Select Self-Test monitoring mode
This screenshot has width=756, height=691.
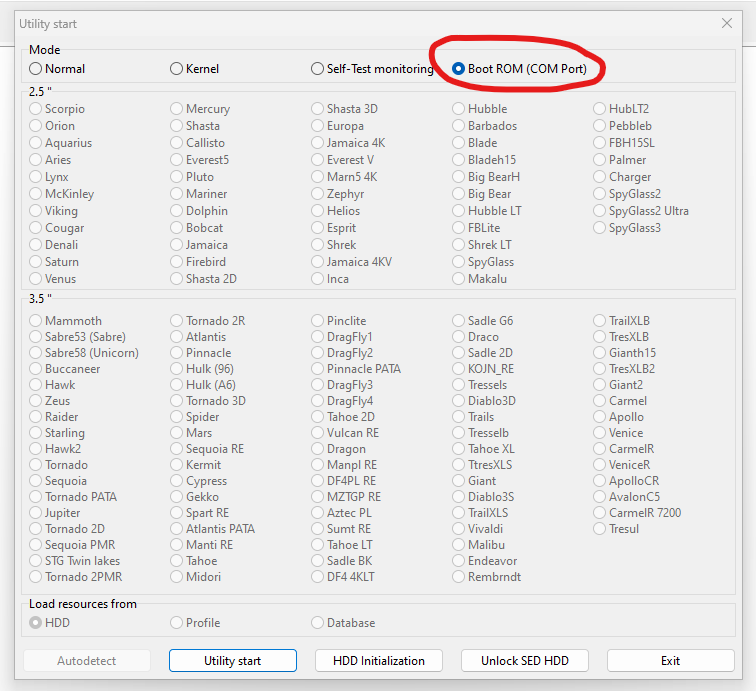[318, 69]
